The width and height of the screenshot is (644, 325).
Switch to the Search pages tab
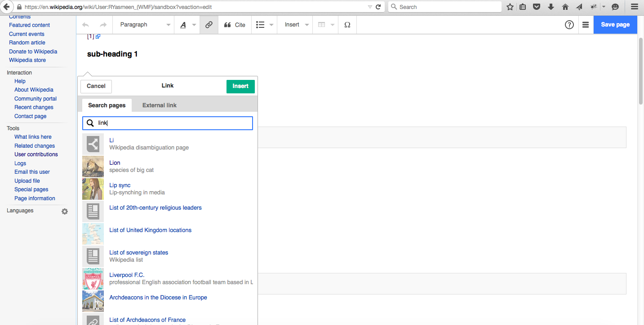pyautogui.click(x=107, y=105)
